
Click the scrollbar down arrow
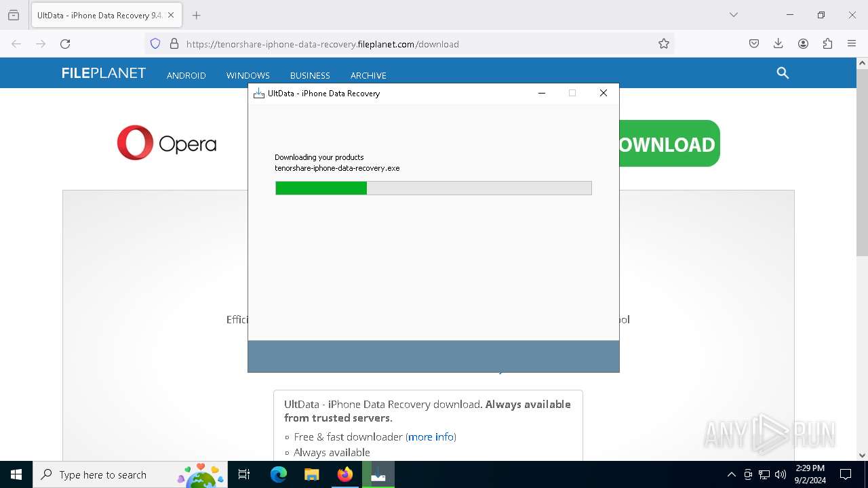tap(862, 455)
